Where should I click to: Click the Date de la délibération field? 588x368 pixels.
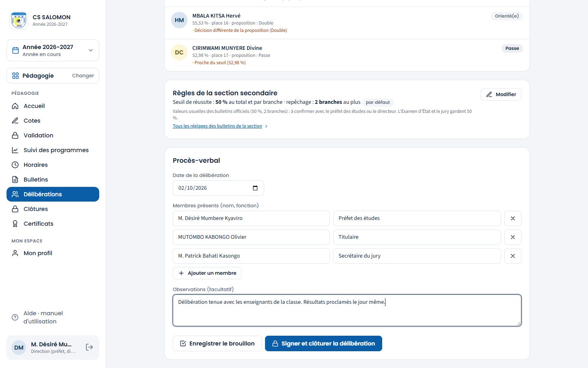[218, 188]
